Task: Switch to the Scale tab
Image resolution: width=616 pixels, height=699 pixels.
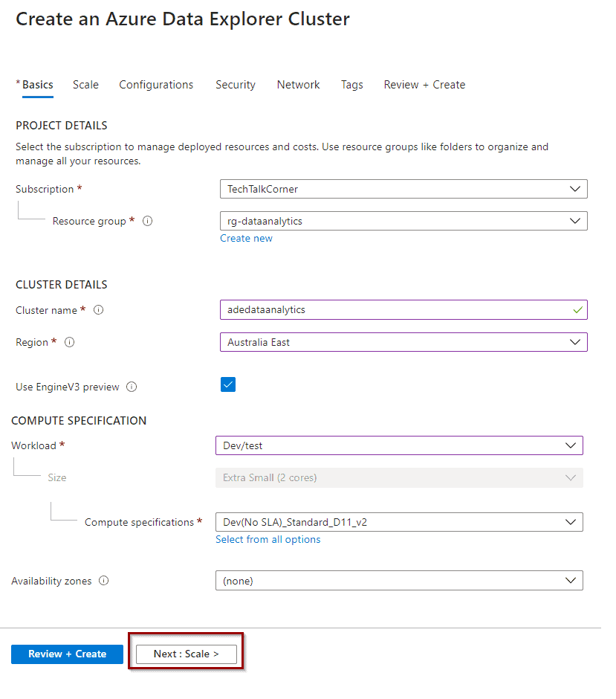Action: pos(86,85)
